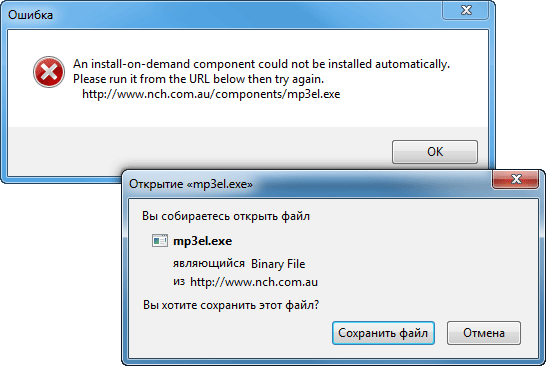Close the Открытие «mp3el.exe» dialog
This screenshot has width=546, height=366.
coord(516,179)
